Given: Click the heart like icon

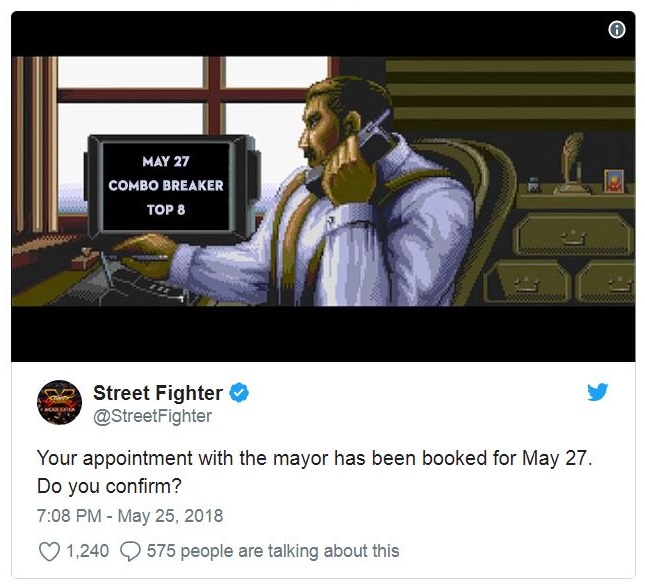Looking at the screenshot, I should coord(49,551).
